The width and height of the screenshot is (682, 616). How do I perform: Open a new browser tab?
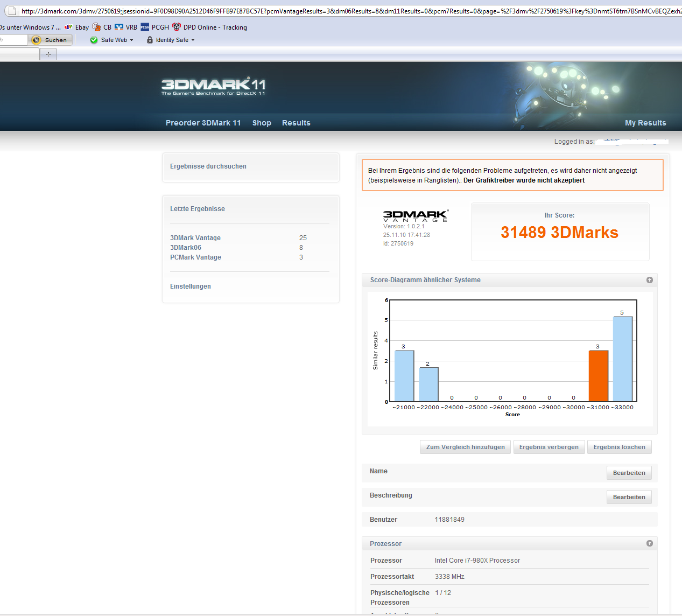pos(48,54)
